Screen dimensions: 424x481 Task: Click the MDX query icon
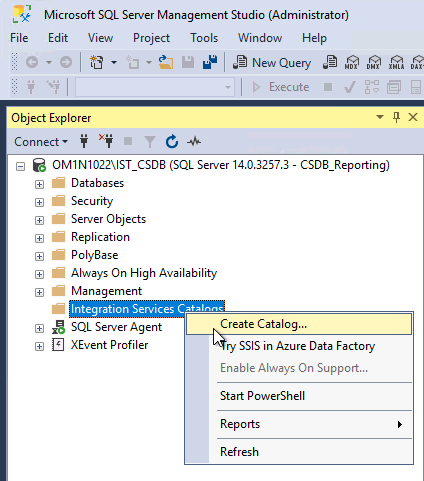pyautogui.click(x=352, y=62)
